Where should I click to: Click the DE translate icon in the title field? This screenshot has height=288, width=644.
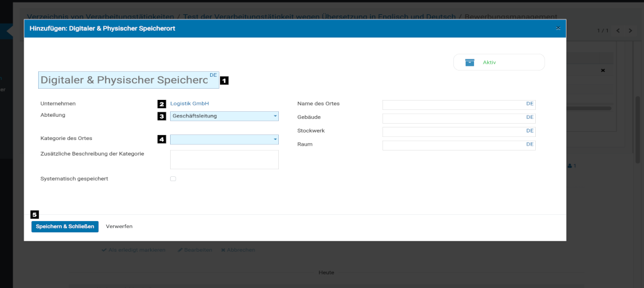click(213, 76)
